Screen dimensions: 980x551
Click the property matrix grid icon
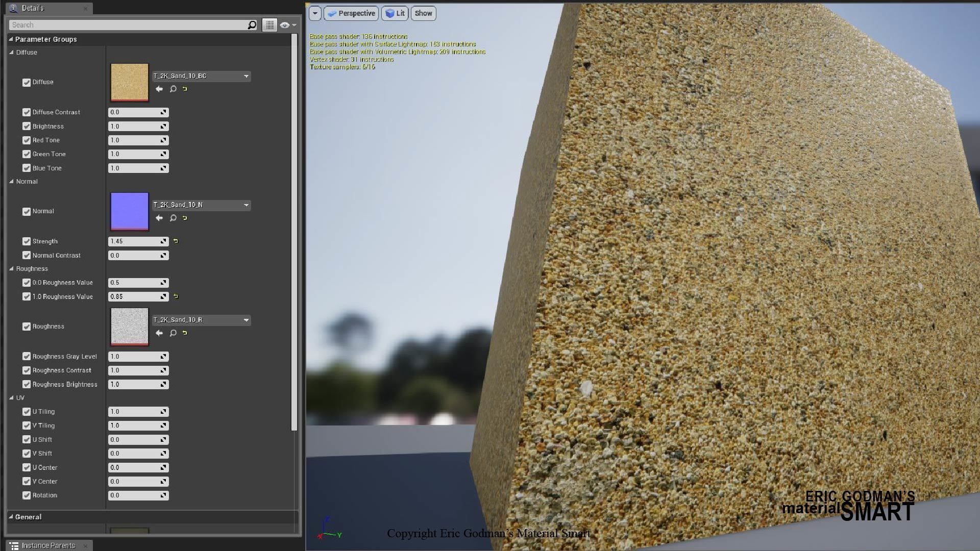coord(269,24)
